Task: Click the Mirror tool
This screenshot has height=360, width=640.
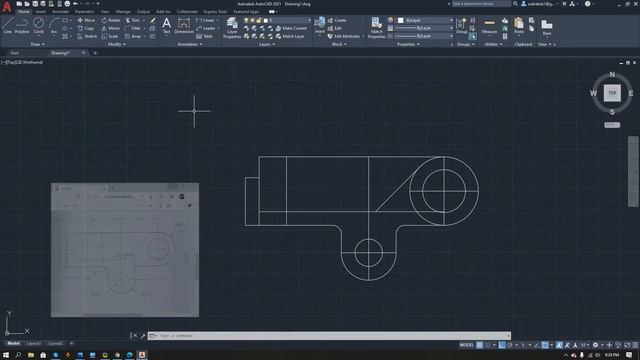Action: (x=111, y=28)
